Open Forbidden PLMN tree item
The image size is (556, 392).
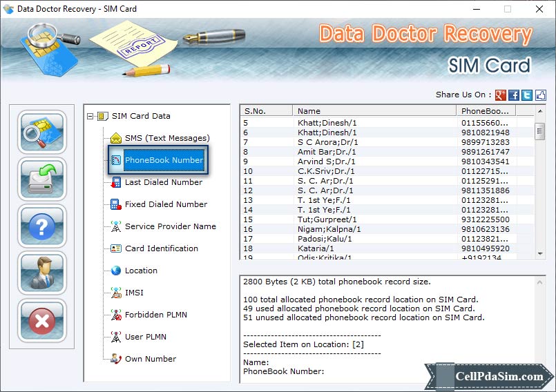(155, 315)
